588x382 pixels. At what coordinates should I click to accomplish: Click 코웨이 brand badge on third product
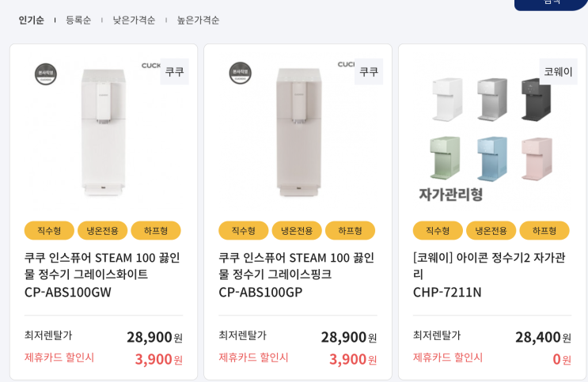coord(558,71)
